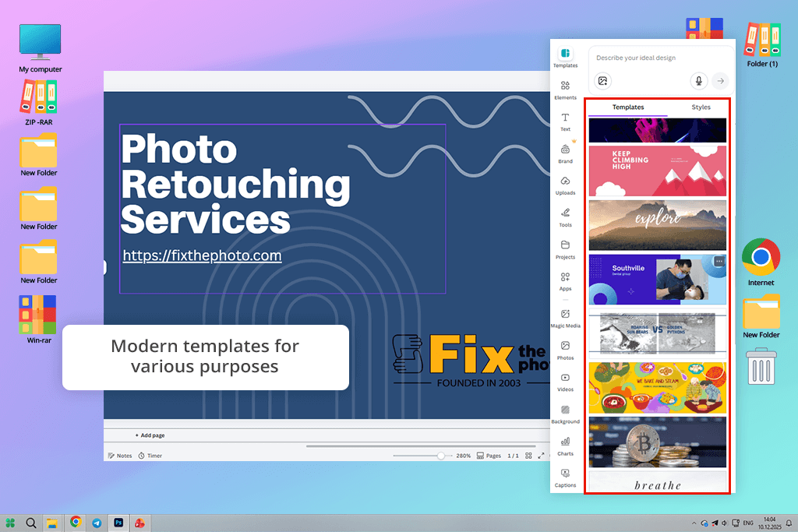Select the Bitcoin coins template
The width and height of the screenshot is (798, 532).
(x=658, y=442)
